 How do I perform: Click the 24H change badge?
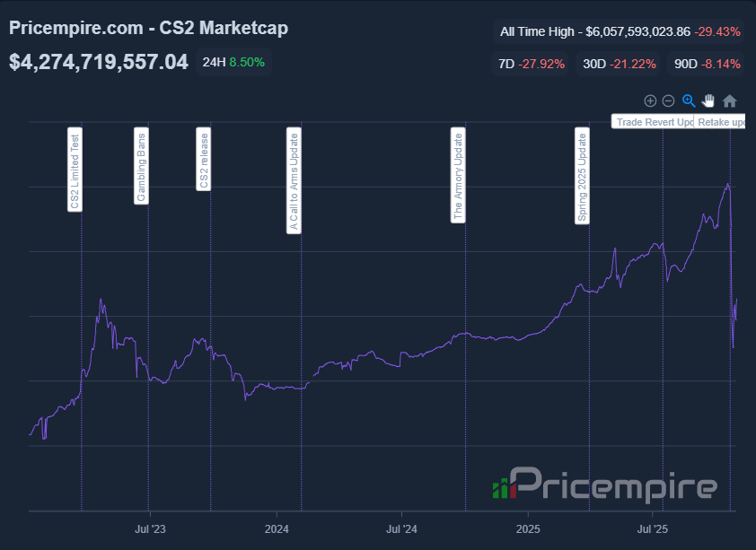[233, 63]
